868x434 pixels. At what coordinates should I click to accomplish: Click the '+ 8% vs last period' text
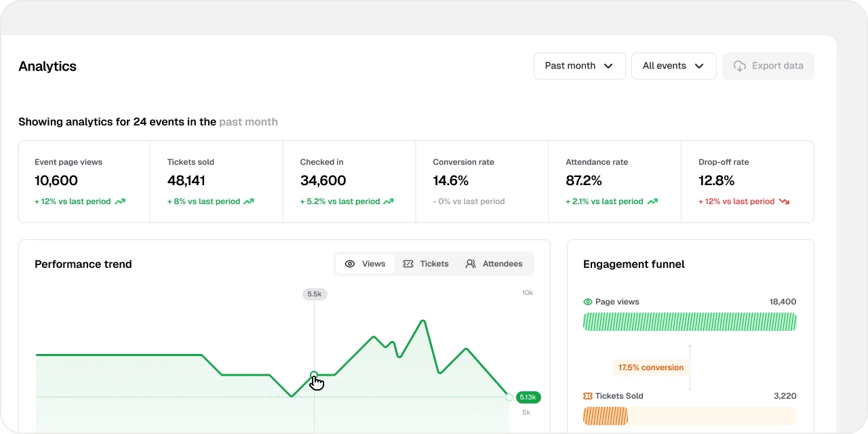point(203,201)
